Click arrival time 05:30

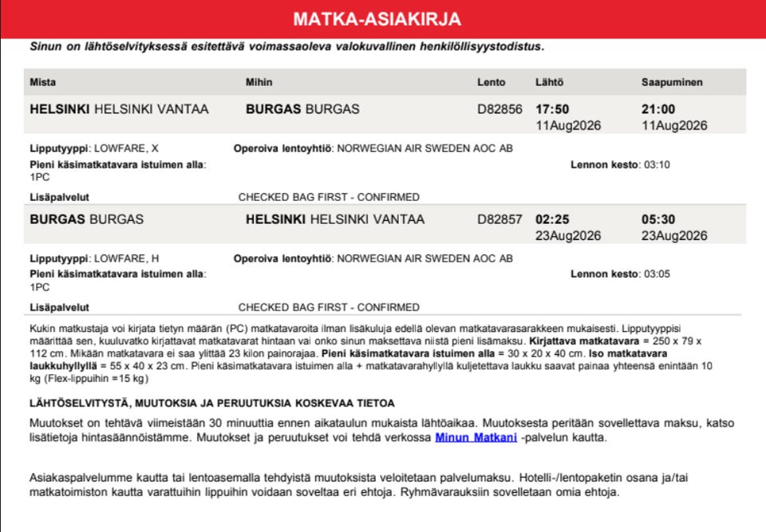[x=658, y=219]
